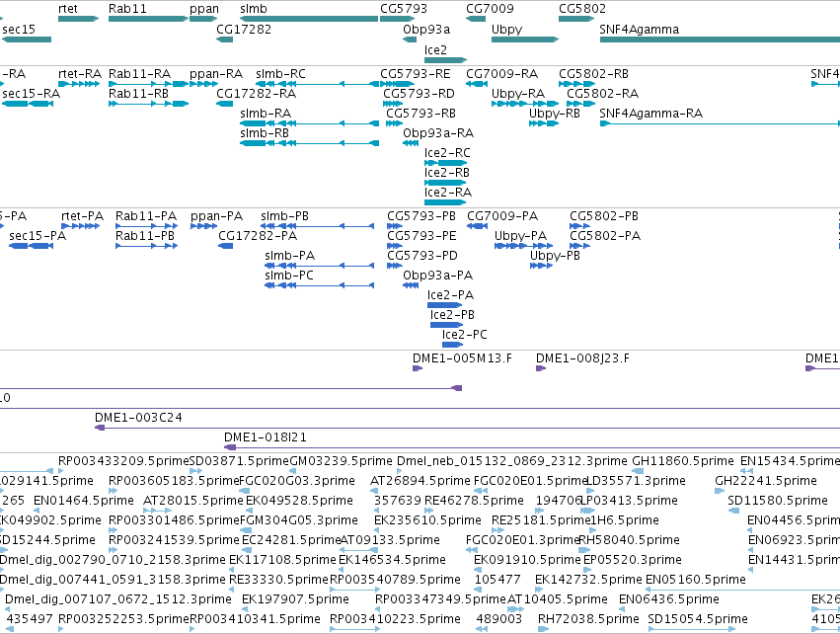Select protein Ubpy-PA
This screenshot has height=634, width=840.
[x=523, y=246]
